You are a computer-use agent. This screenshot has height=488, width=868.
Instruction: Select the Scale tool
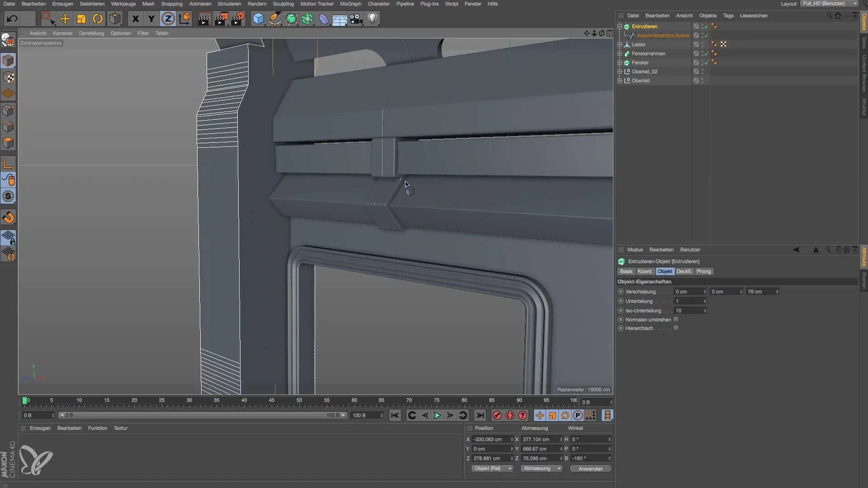(81, 19)
